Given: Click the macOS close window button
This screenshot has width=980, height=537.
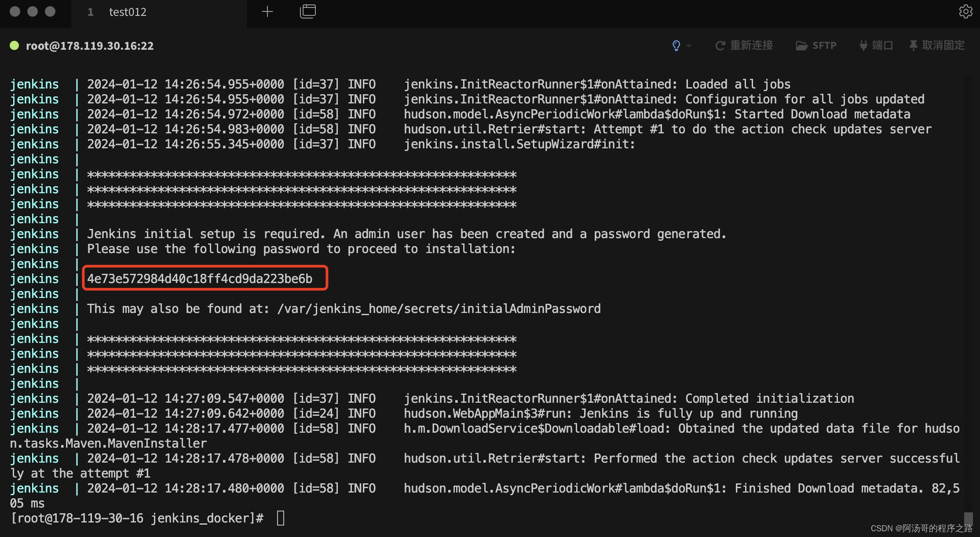Looking at the screenshot, I should (15, 11).
